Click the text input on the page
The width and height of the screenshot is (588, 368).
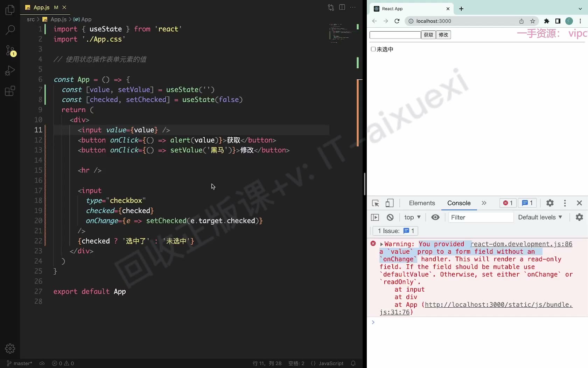point(395,35)
